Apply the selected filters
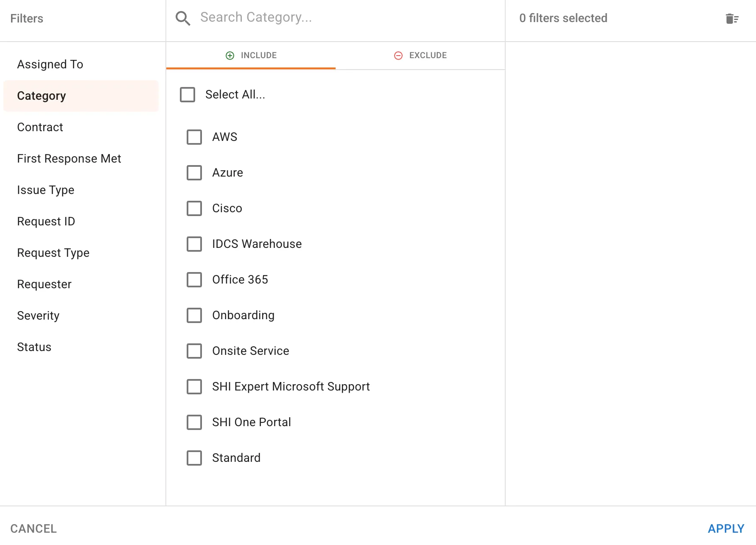Screen dimensions: 756x545 point(726,528)
